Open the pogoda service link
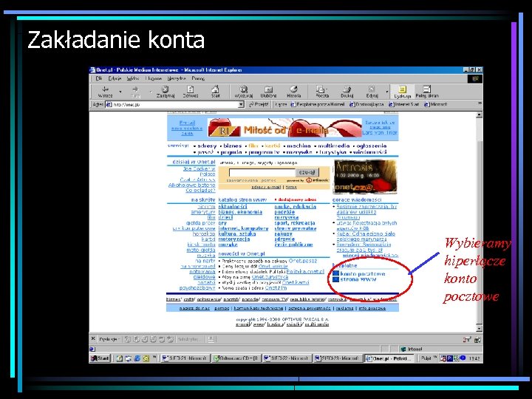Screen dimensions: 532x399 (x=231, y=152)
